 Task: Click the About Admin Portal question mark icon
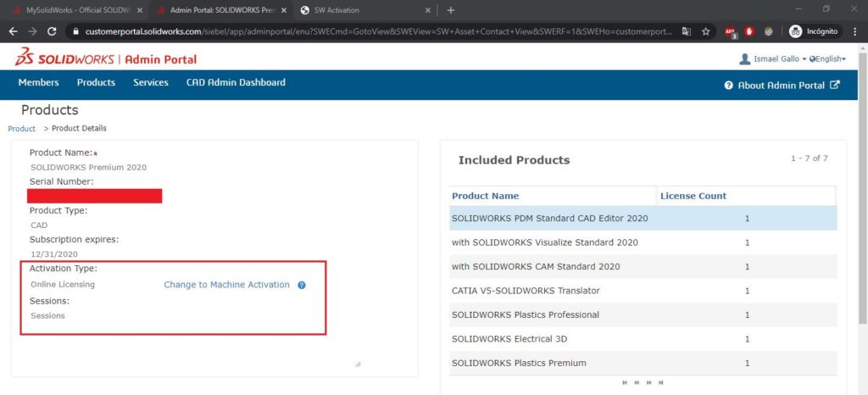[728, 86]
